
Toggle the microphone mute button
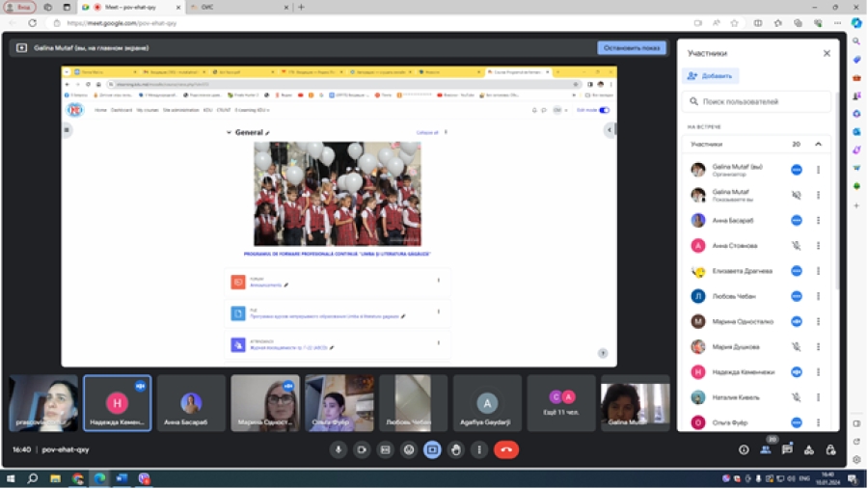pos(339,449)
